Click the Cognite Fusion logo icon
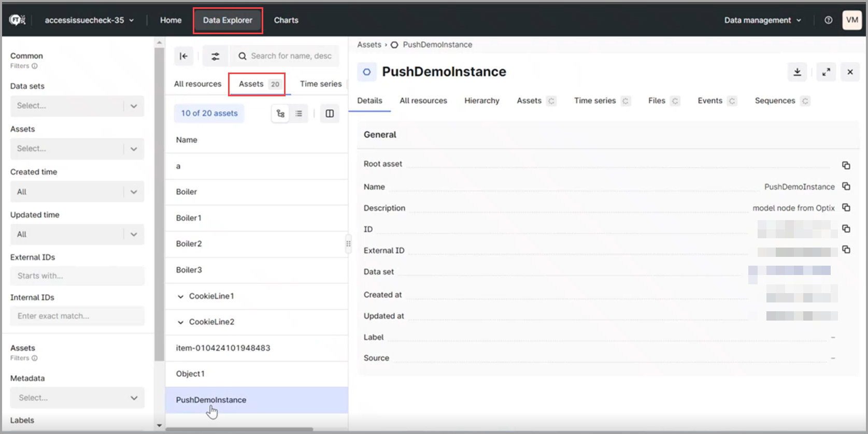Viewport: 868px width, 434px height. [17, 20]
